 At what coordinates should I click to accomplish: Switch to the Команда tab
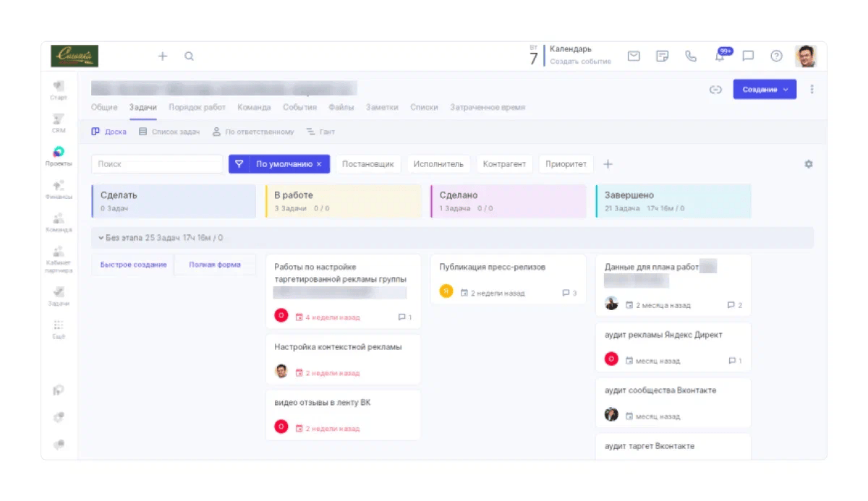click(x=254, y=107)
